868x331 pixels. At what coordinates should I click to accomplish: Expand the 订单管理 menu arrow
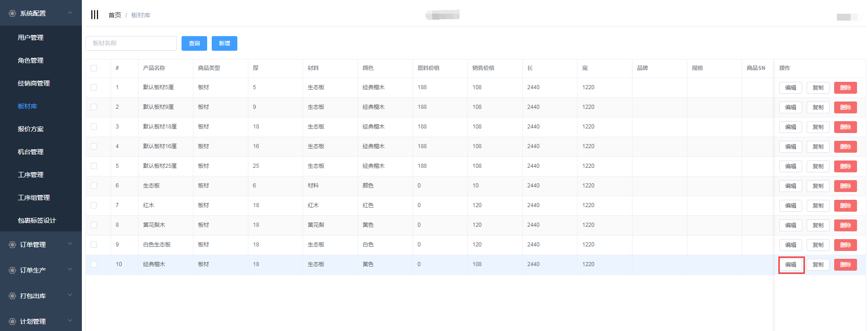pos(70,245)
